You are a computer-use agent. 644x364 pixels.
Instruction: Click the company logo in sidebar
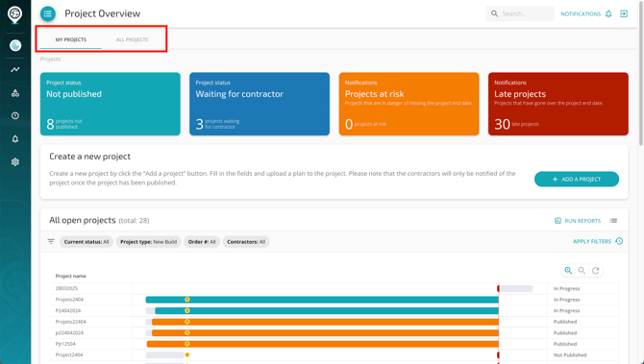click(15, 15)
